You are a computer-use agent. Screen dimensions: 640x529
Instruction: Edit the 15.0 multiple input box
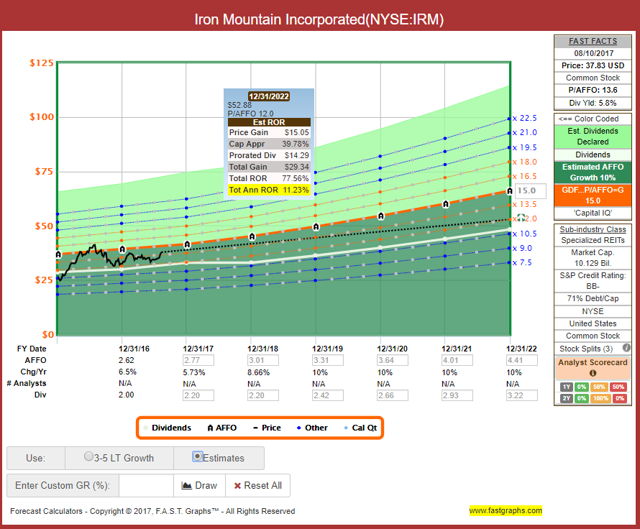tap(531, 191)
